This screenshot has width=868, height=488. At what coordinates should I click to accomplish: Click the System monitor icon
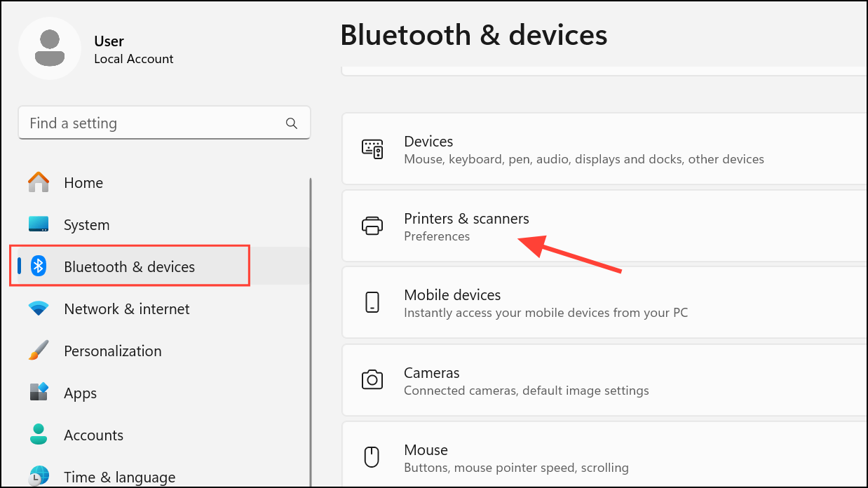click(x=39, y=224)
